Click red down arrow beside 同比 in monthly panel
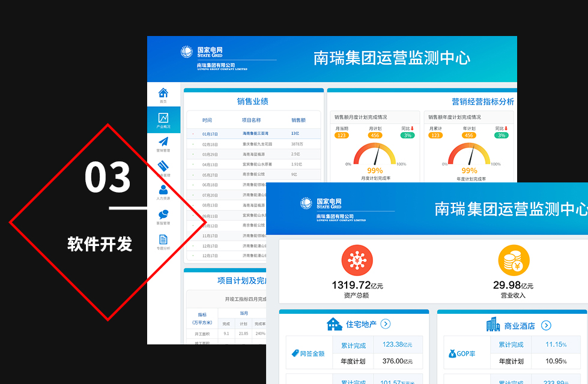The height and width of the screenshot is (384, 588). pyautogui.click(x=413, y=128)
